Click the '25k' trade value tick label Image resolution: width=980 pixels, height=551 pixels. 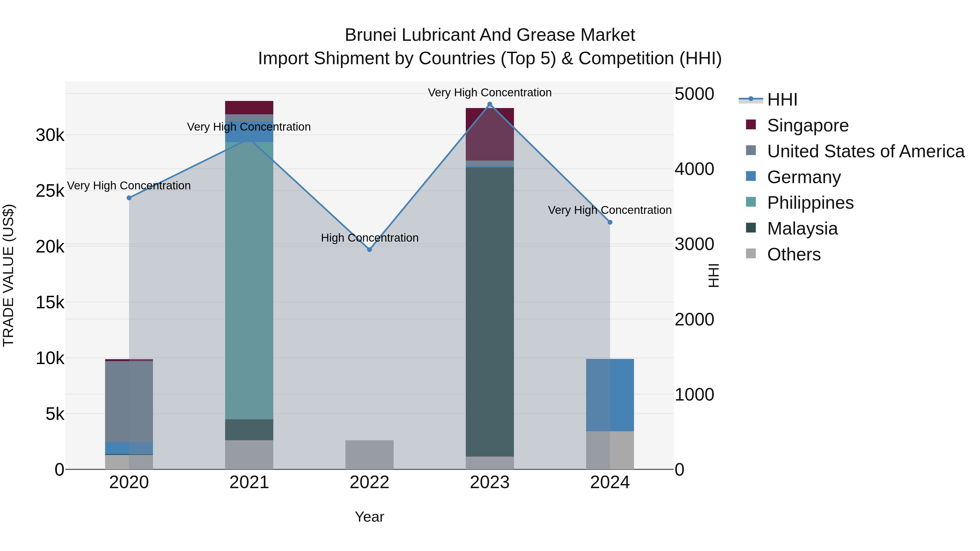coord(50,191)
